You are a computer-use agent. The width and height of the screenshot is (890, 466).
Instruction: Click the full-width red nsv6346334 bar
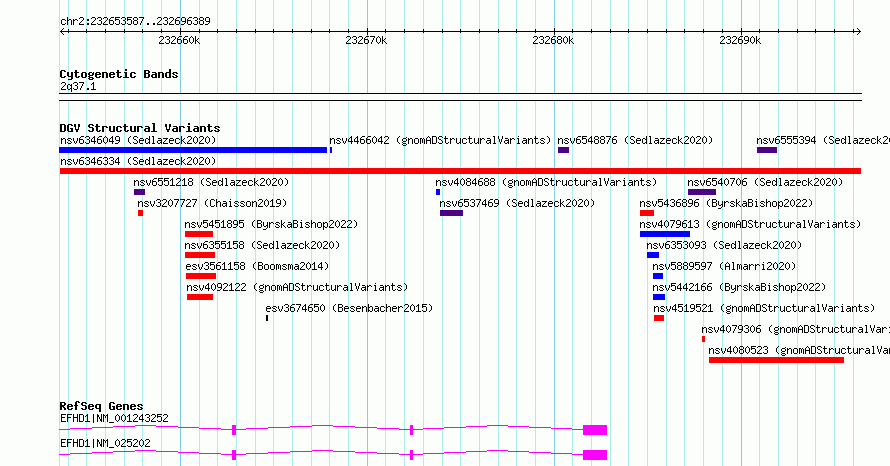click(460, 171)
